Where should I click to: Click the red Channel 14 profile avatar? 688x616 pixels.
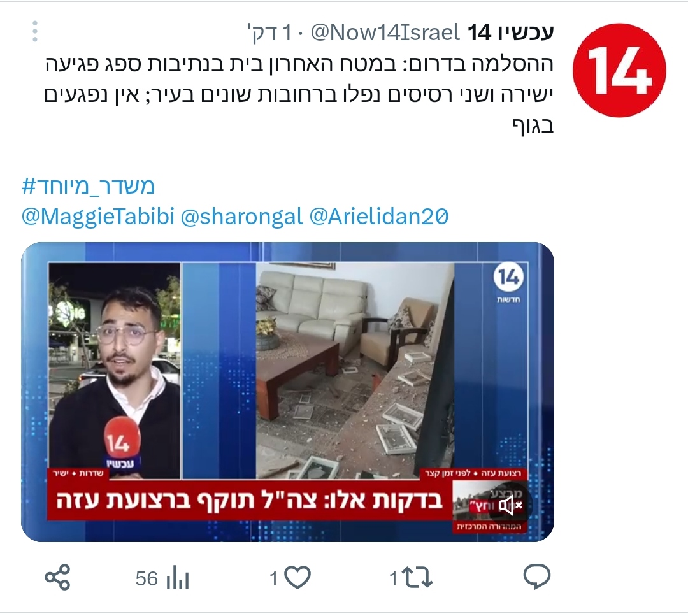click(619, 70)
